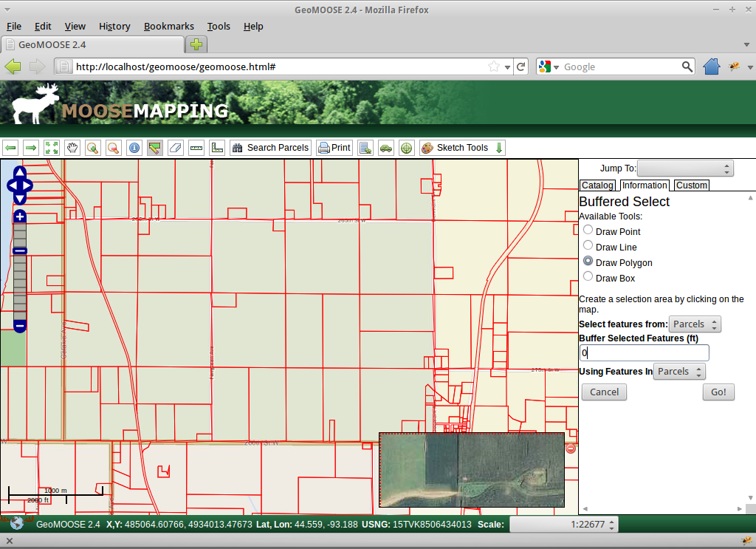Activate the Select Features tool
Screen dimensions: 756x549
[x=155, y=148]
